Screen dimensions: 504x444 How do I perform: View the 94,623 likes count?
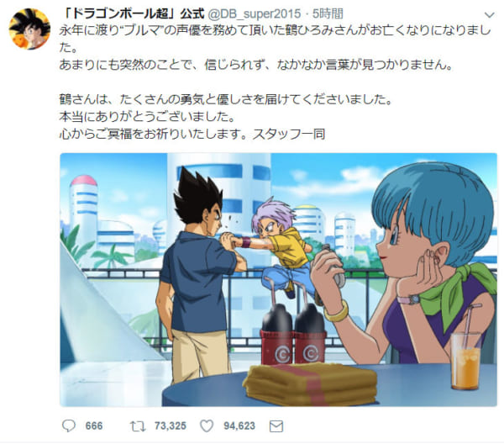pyautogui.click(x=239, y=426)
